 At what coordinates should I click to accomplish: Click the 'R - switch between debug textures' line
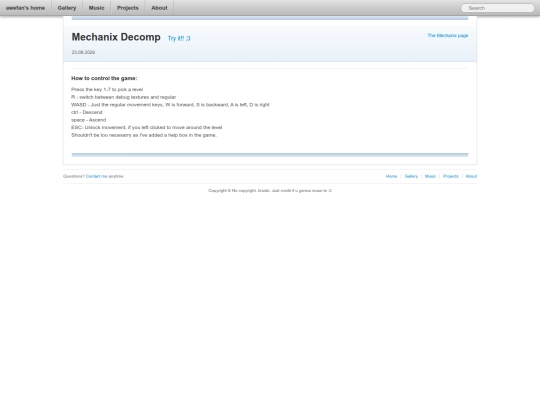pyautogui.click(x=124, y=97)
